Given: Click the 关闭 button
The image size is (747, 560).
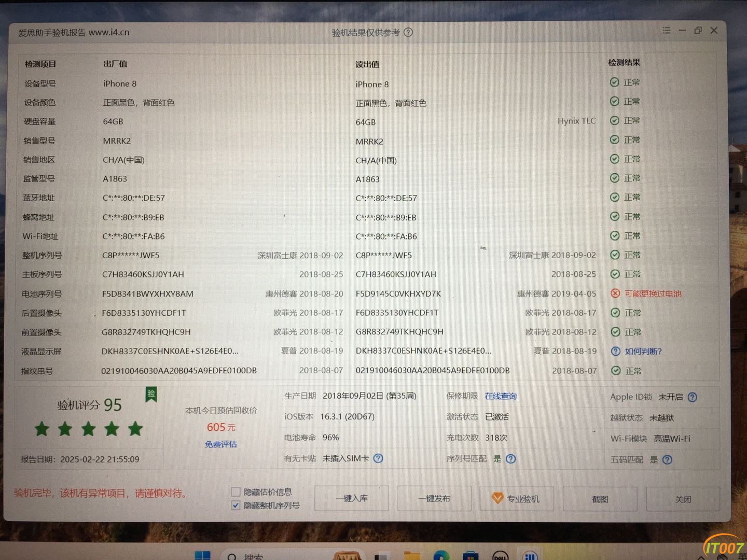Looking at the screenshot, I should (x=683, y=499).
